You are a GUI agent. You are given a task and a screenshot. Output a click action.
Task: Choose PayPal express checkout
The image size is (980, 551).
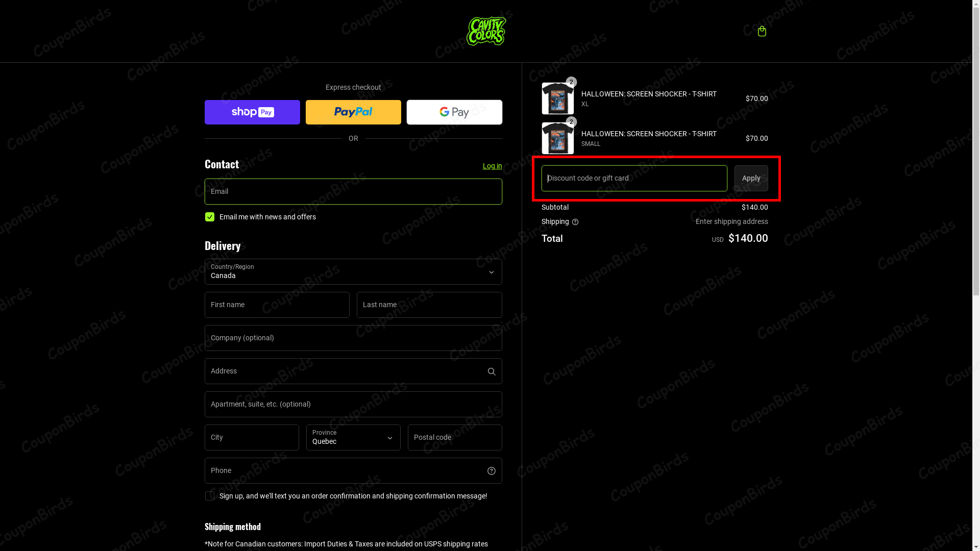pyautogui.click(x=353, y=112)
